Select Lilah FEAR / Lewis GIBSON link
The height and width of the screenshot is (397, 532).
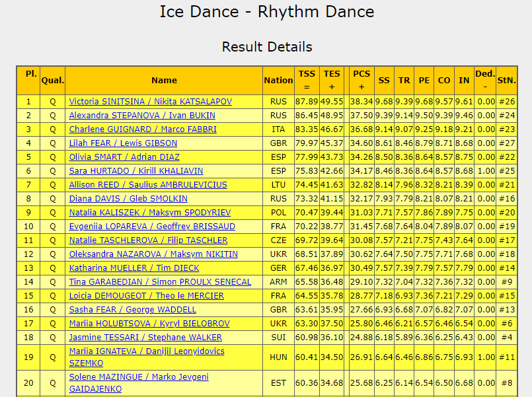[123, 143]
